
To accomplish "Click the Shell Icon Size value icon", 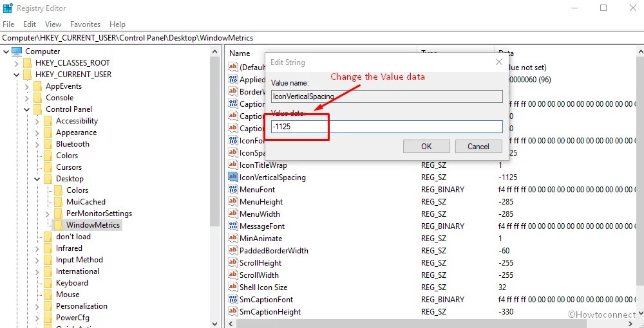I will click(x=233, y=287).
